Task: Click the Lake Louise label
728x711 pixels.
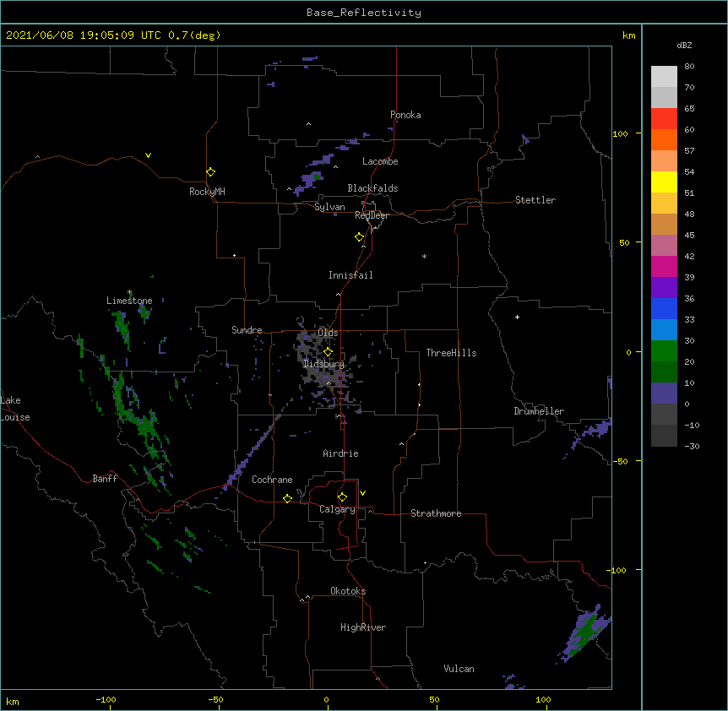Action: coord(15,409)
